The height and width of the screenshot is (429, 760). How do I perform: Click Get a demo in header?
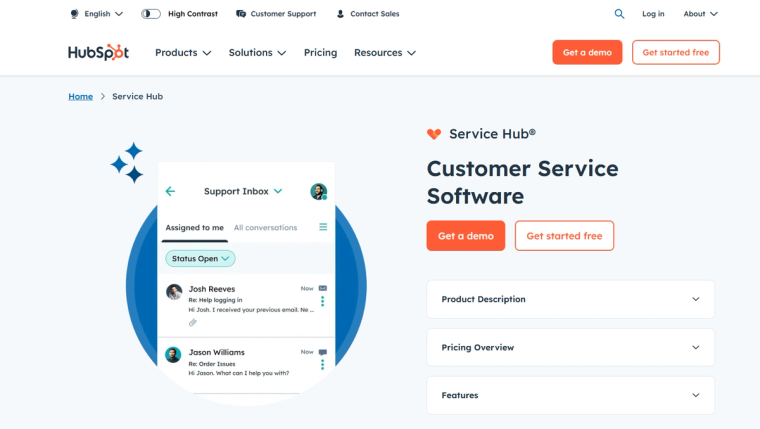(x=587, y=52)
